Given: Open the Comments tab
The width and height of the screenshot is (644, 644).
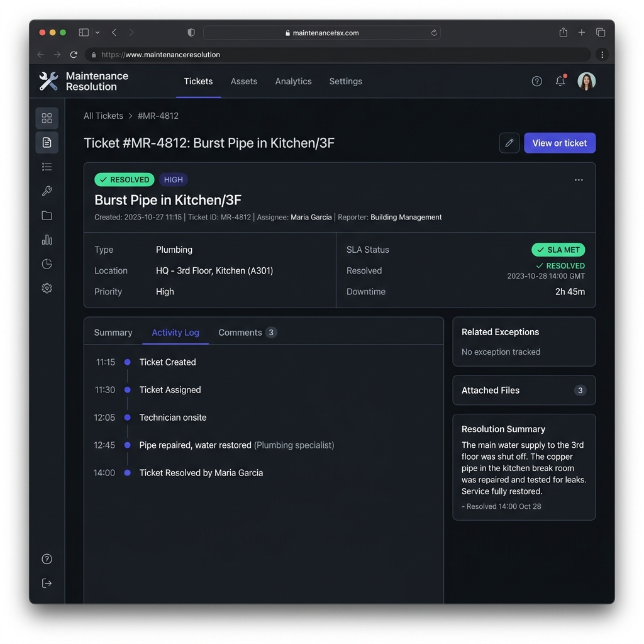Looking at the screenshot, I should coord(248,333).
